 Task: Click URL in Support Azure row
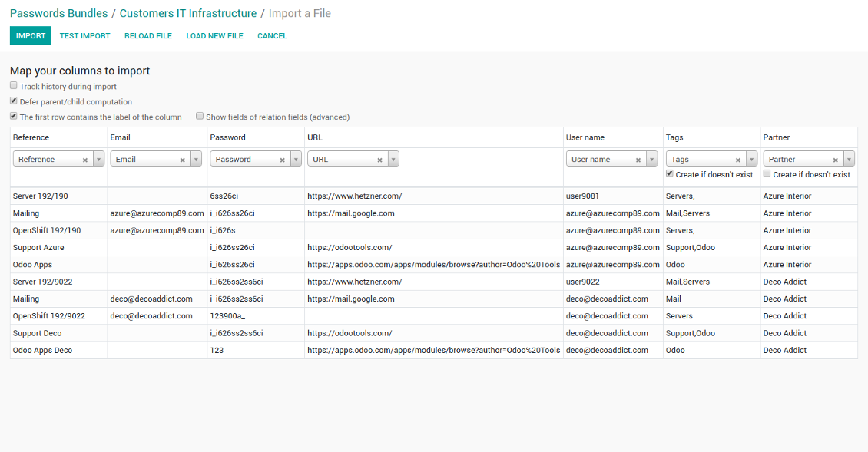click(x=350, y=247)
